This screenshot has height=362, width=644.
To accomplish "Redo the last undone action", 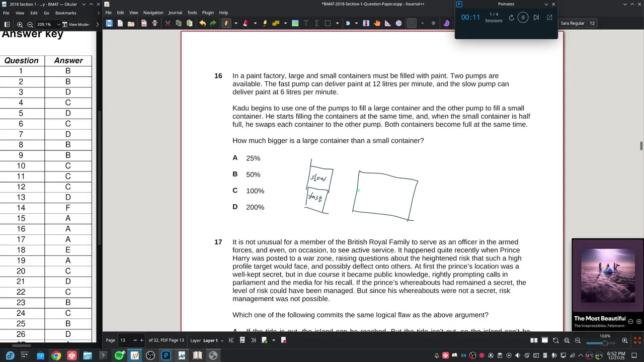I will tap(213, 23).
